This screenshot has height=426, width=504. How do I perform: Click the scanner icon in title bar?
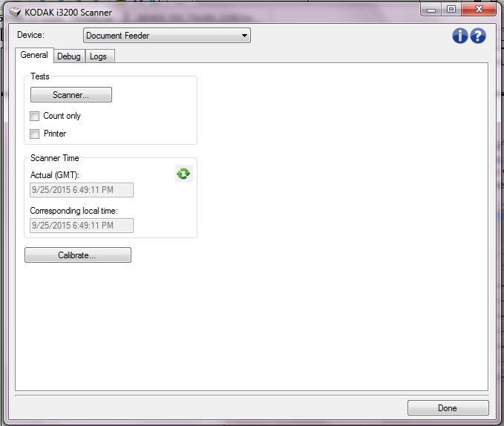(15, 12)
